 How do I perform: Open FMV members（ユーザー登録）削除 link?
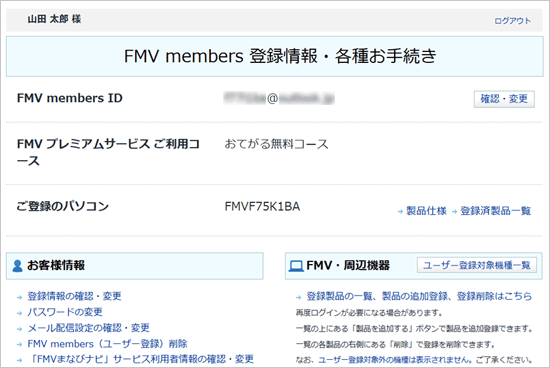[107, 344]
